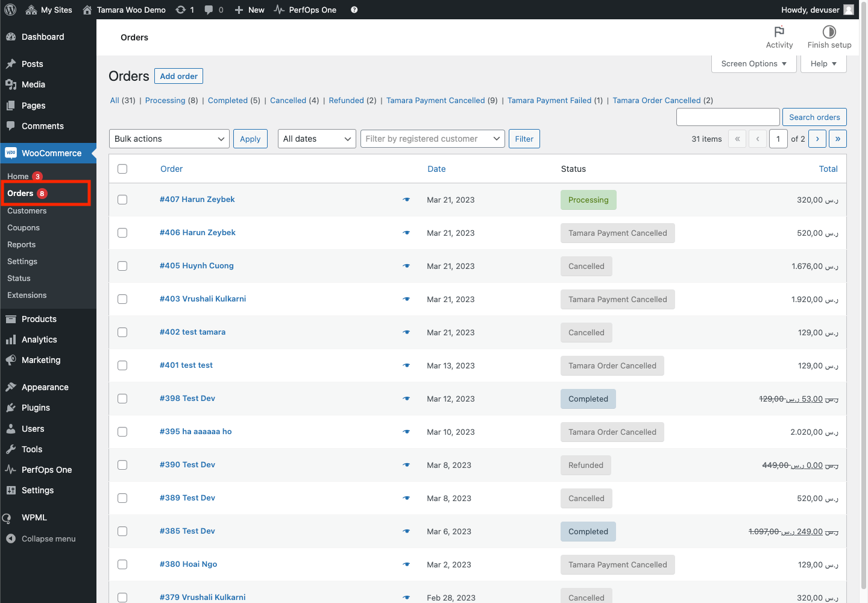Screen dimensions: 868x603
Task: Open Plugins in the sidebar
Action: (x=48, y=408)
